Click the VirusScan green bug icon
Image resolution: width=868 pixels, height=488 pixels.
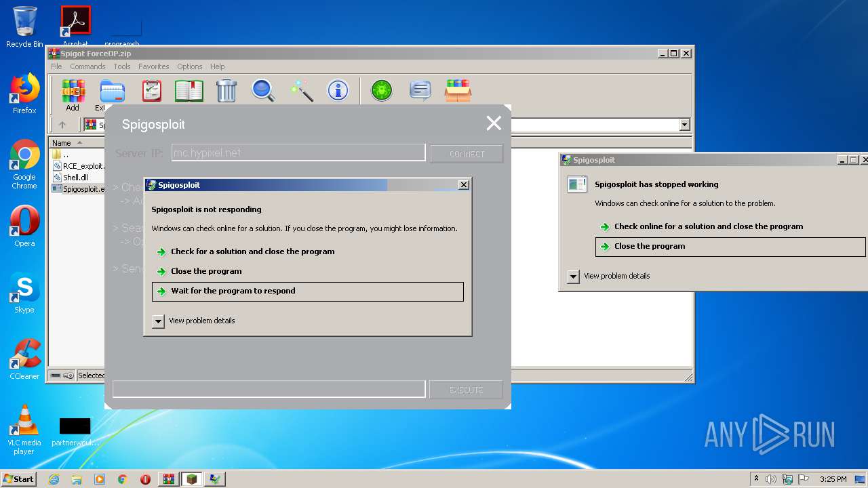click(x=382, y=91)
